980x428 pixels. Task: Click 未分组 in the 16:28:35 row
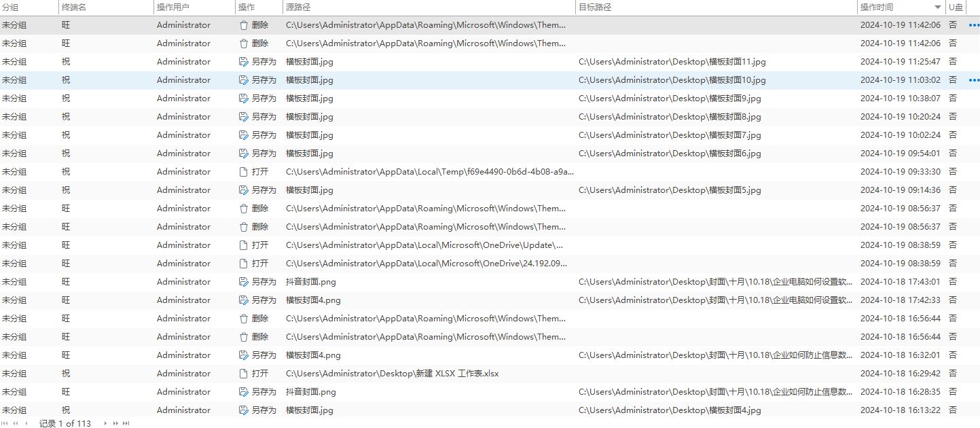(x=14, y=392)
